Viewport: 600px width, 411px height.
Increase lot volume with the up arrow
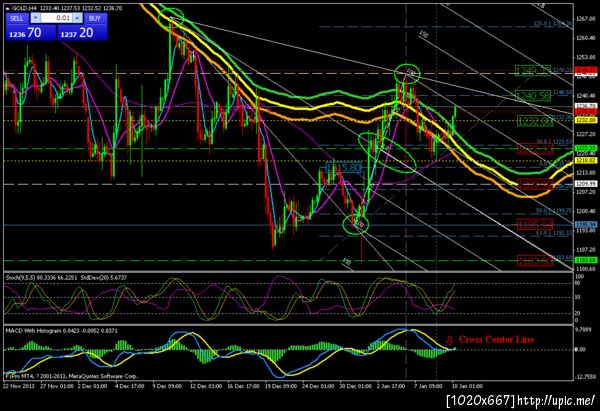click(x=78, y=18)
